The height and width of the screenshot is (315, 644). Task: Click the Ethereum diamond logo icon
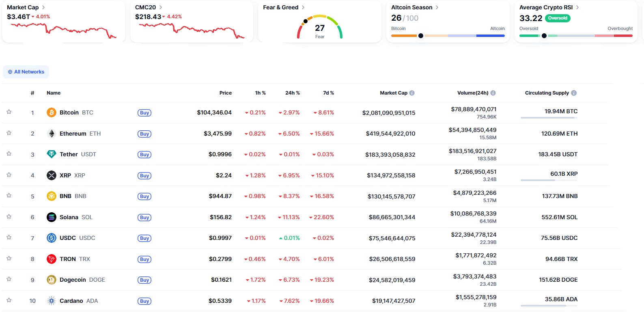click(x=52, y=134)
